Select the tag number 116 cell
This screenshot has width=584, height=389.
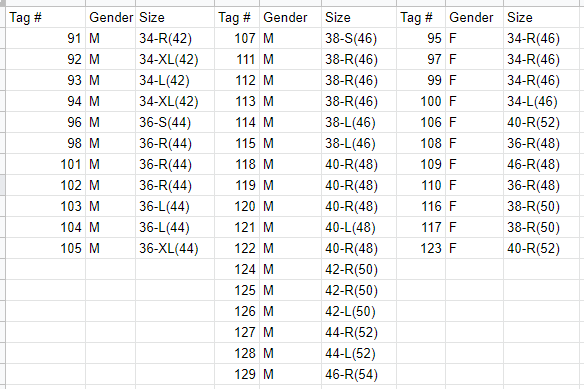[x=421, y=206]
